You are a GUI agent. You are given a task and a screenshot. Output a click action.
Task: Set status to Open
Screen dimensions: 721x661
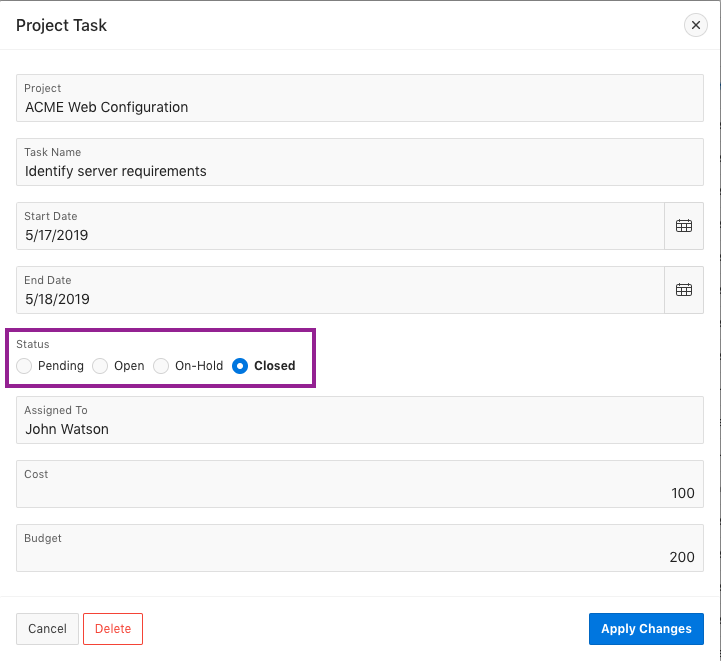pos(100,366)
